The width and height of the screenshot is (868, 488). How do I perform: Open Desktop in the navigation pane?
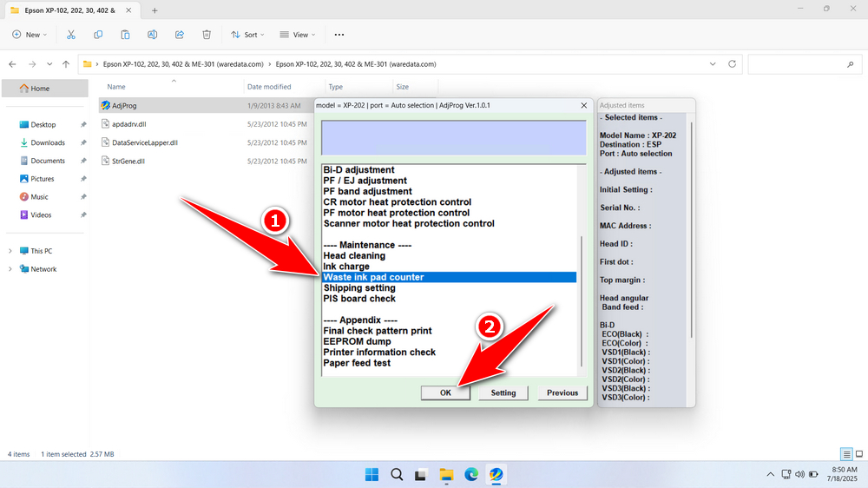point(43,125)
